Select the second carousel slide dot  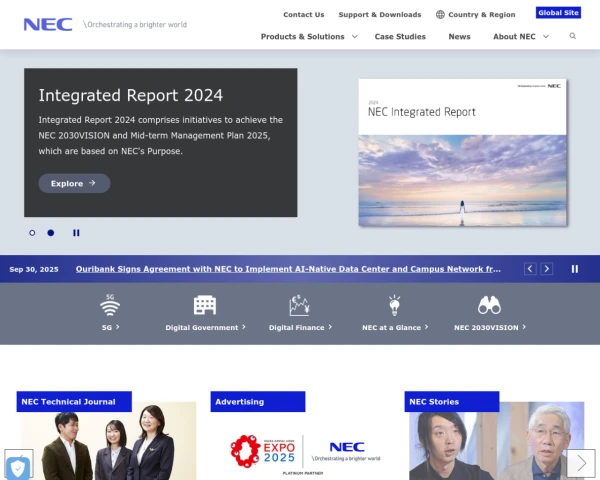click(51, 233)
